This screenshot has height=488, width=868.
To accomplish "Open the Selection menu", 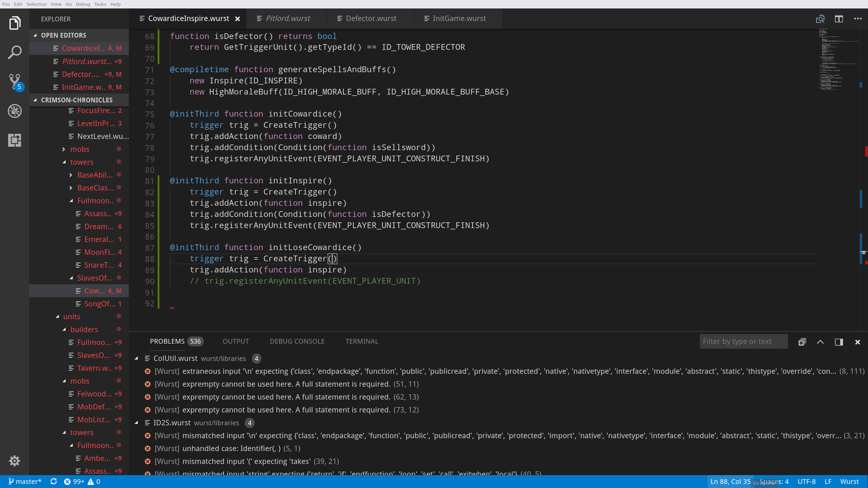I will tap(36, 4).
